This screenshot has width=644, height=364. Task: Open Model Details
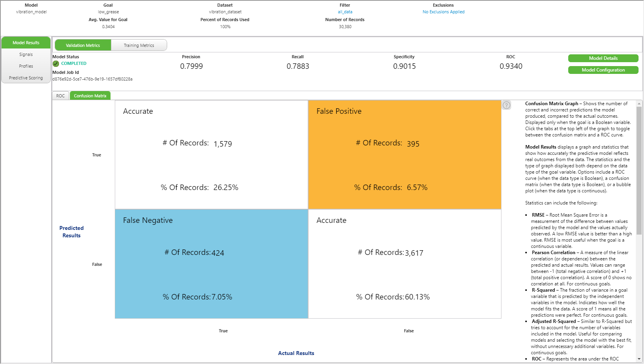tap(603, 58)
